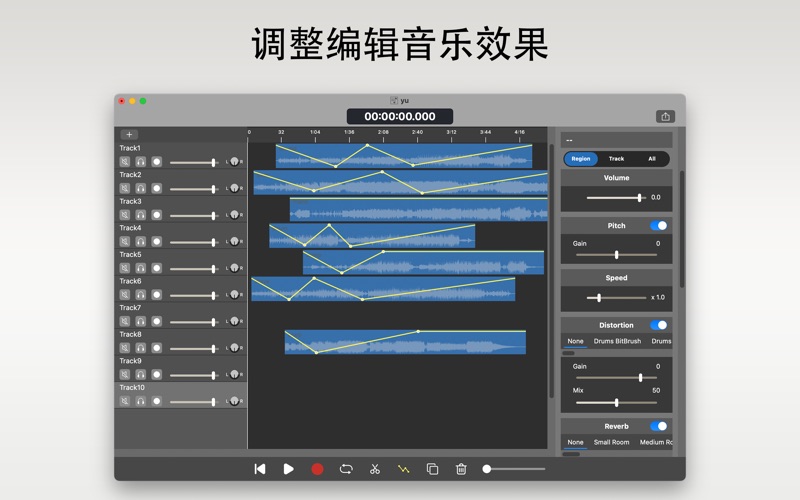Rewind to the start of the project

pos(260,469)
